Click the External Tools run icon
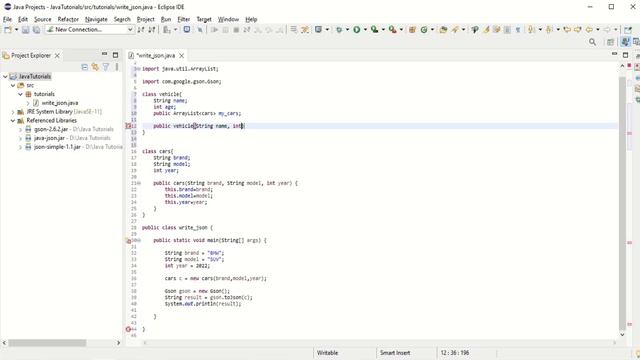This screenshot has height=360, width=640. [x=392, y=30]
